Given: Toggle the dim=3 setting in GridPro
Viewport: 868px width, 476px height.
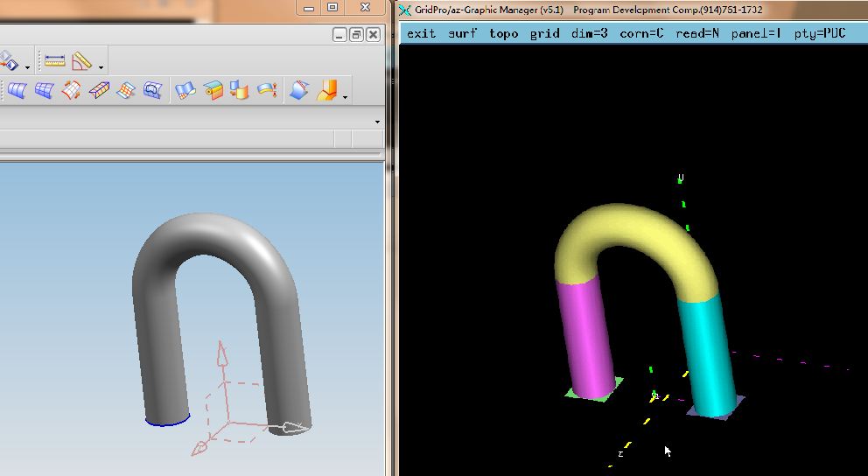Looking at the screenshot, I should (x=589, y=33).
